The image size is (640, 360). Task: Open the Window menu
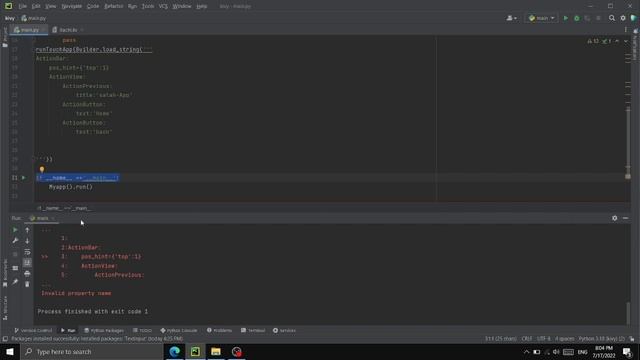tap(181, 6)
